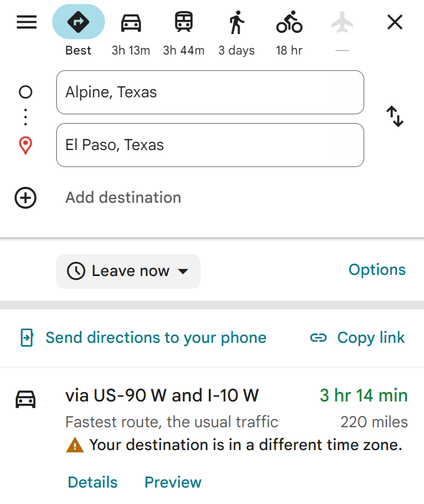
Task: Pick Cycling travel mode
Action: pos(289,22)
